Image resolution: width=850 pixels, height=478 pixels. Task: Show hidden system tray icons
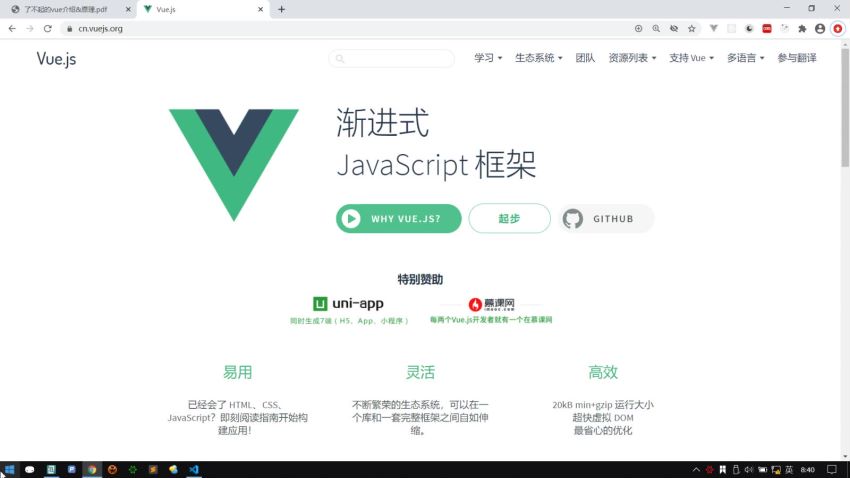(x=697, y=470)
